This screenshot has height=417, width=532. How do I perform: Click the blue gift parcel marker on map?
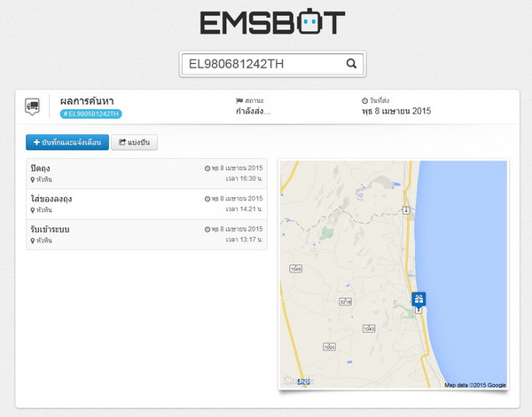419,300
